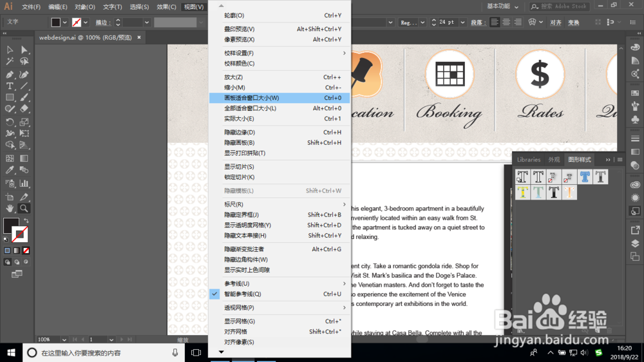Viewport: 644px width, 362px height.
Task: Open the Task View taskbar button
Action: click(x=196, y=352)
